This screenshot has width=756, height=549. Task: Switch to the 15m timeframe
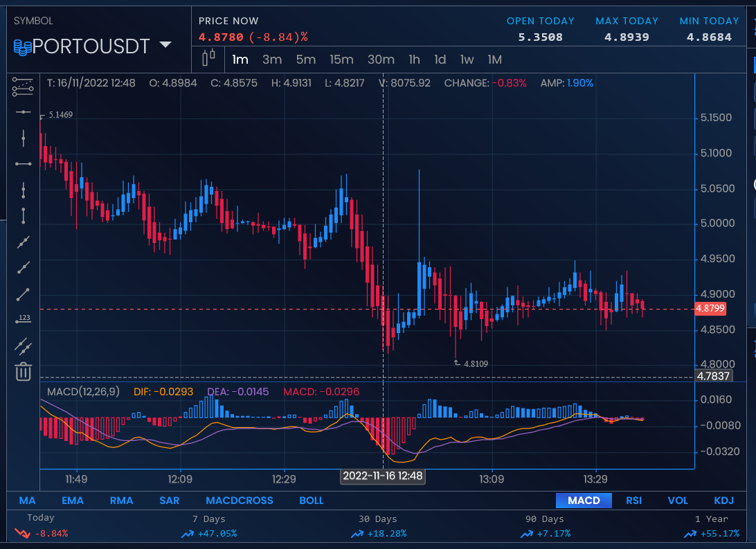341,60
